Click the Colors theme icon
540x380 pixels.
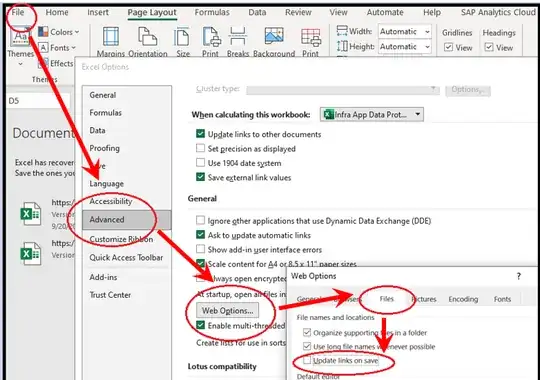[x=43, y=32]
